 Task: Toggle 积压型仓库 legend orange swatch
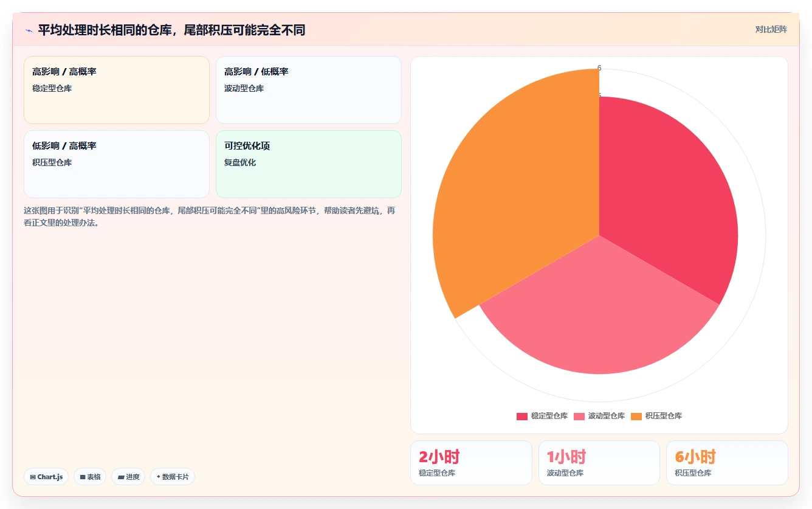click(x=636, y=416)
